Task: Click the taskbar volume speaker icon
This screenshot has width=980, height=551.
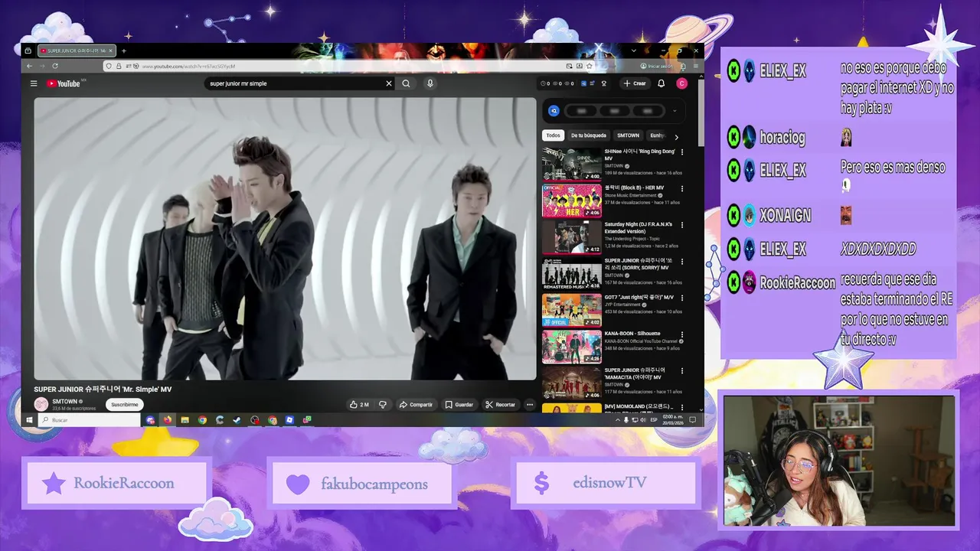Action: pos(644,420)
